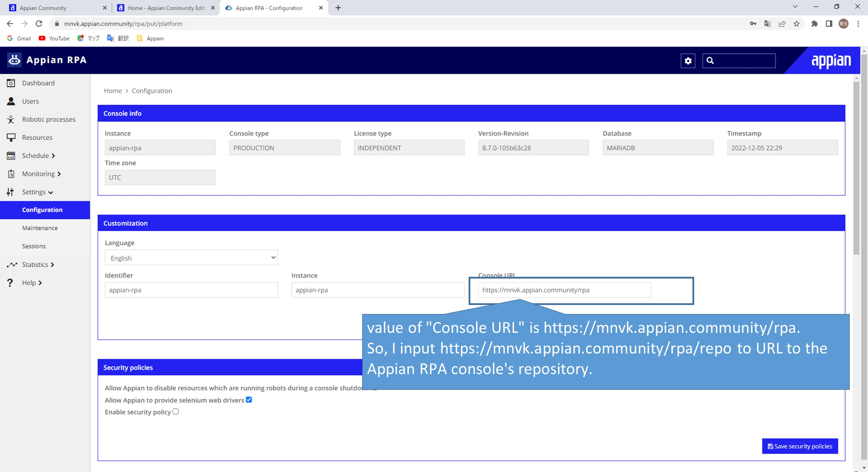Click the Console URL input field
The image size is (868, 472).
[x=565, y=290]
